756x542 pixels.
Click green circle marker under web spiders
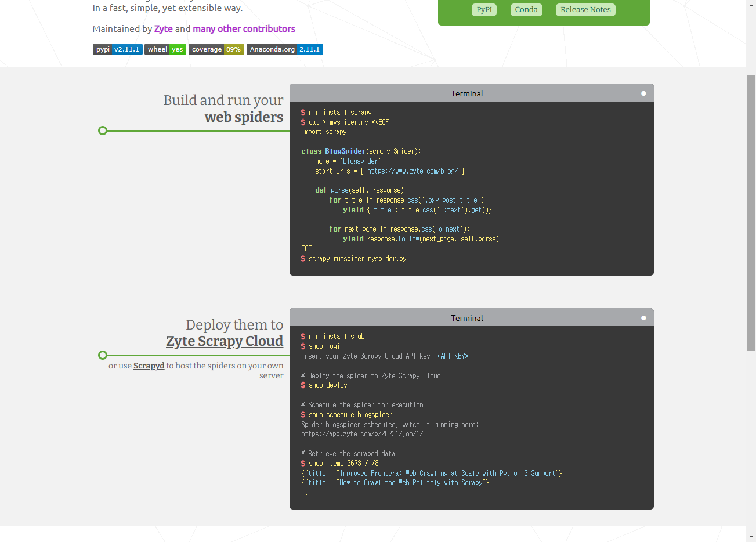pyautogui.click(x=103, y=131)
